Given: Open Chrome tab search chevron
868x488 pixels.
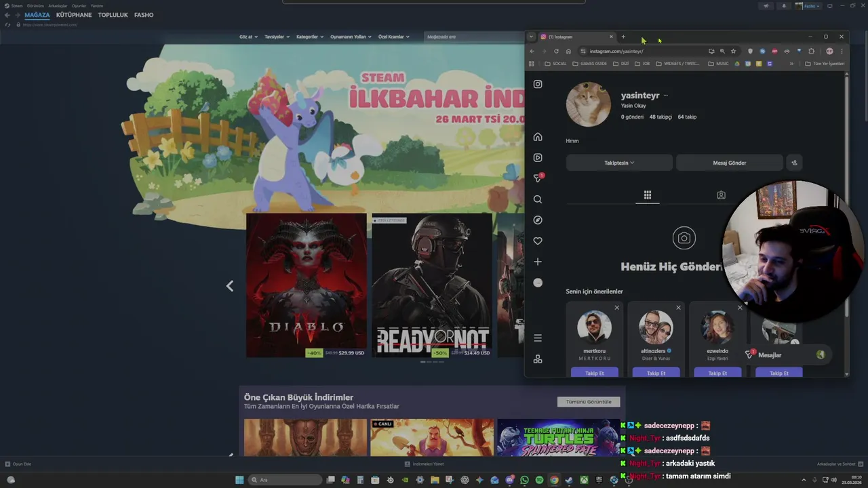Looking at the screenshot, I should pyautogui.click(x=531, y=37).
